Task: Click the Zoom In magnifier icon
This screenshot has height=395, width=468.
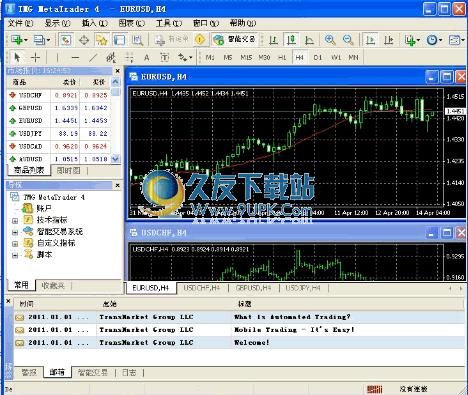Action: [x=330, y=40]
